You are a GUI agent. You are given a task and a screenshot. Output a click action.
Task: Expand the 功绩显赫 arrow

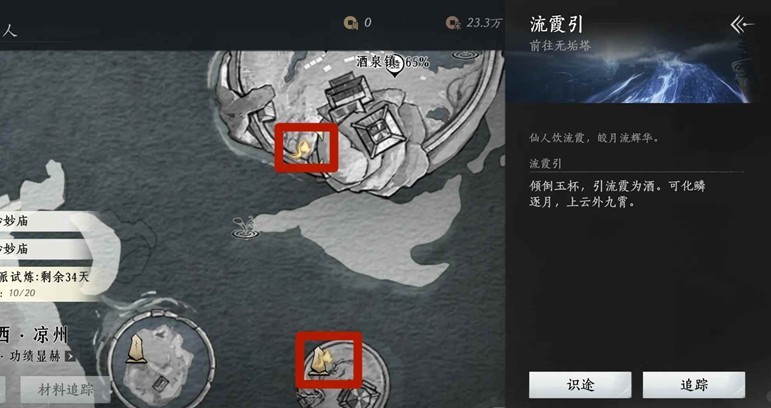click(x=71, y=356)
